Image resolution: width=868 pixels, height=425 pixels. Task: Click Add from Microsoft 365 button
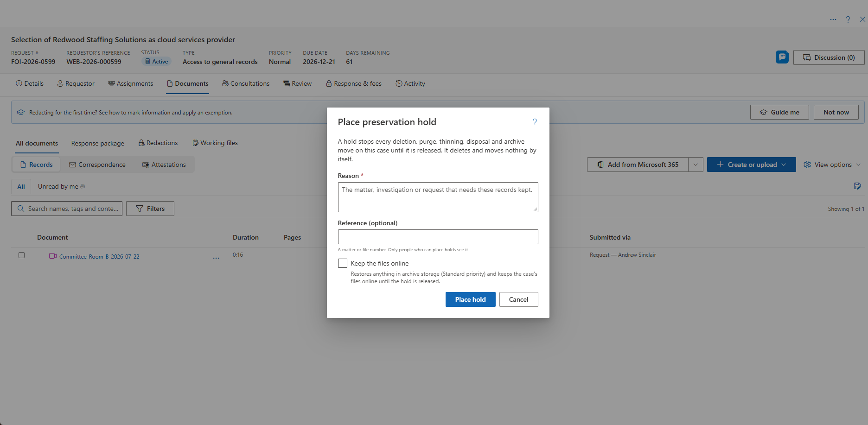(638, 165)
